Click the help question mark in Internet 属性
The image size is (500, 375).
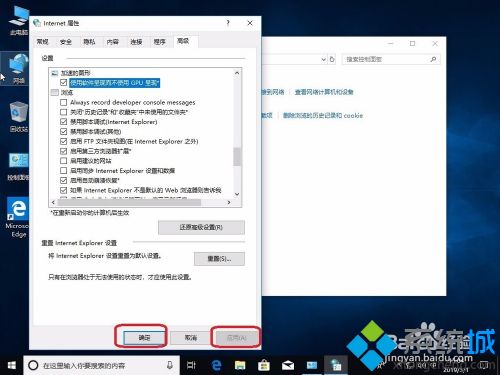228,23
